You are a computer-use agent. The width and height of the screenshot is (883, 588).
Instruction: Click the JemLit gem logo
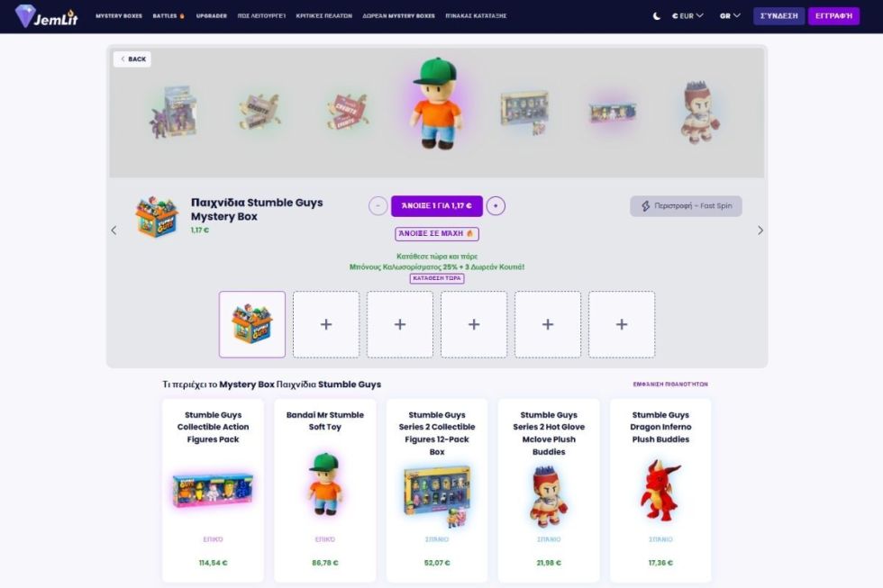(x=46, y=15)
